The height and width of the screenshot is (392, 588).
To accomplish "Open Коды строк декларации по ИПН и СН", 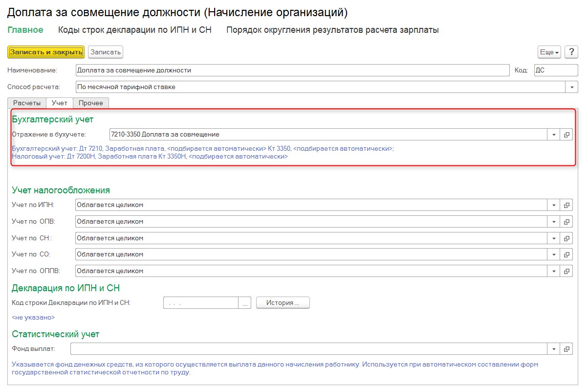I will click(x=134, y=30).
